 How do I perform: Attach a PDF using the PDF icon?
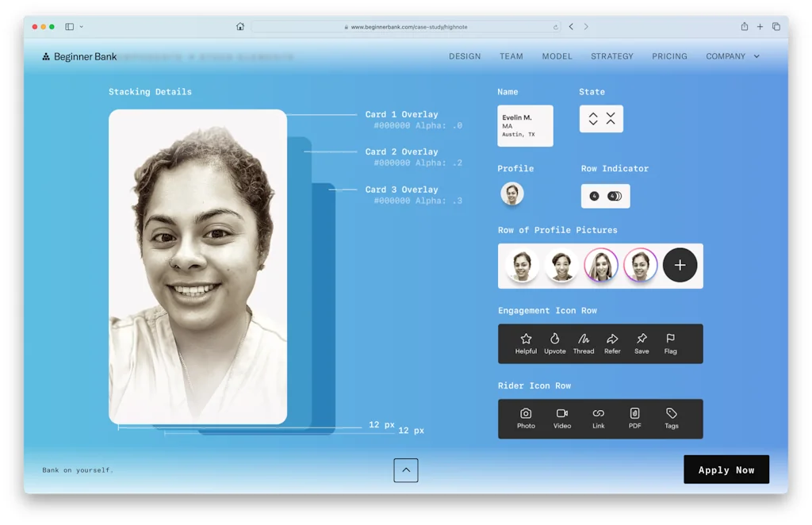pos(634,414)
